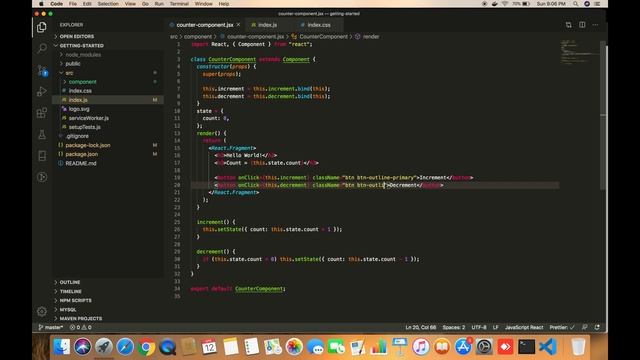This screenshot has width=640, height=360.
Task: Click Prettier in the status bar
Action: click(562, 327)
